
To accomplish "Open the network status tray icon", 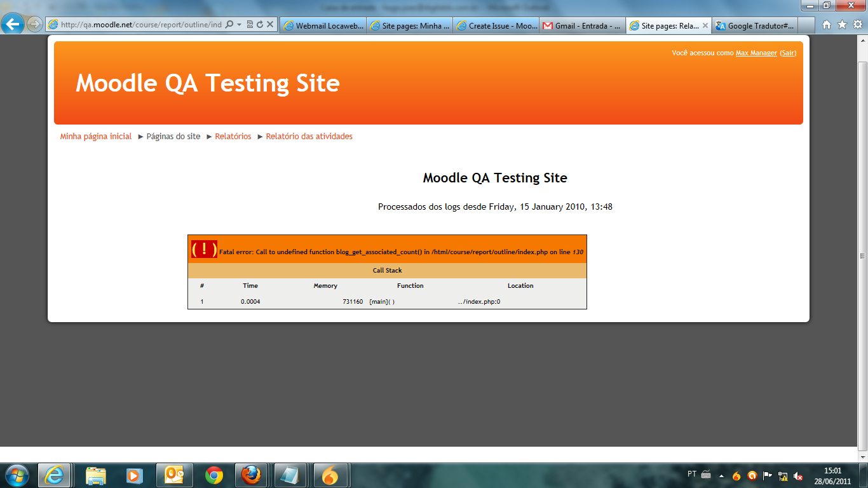I will tap(783, 475).
